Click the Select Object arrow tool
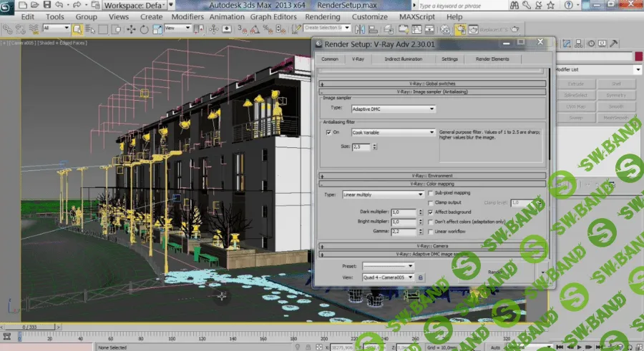This screenshot has height=351, width=644. point(77,29)
